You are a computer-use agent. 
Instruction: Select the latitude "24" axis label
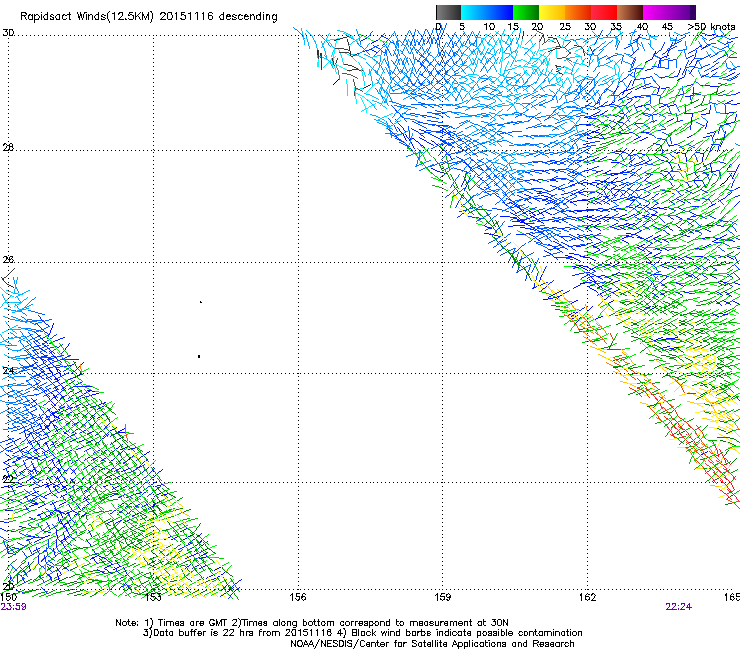point(8,371)
